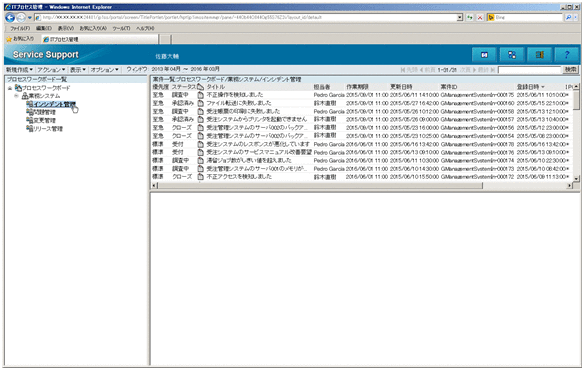Image resolution: width=585 pixels, height=371 pixels.
Task: Click the 検索 search button
Action: 570,69
